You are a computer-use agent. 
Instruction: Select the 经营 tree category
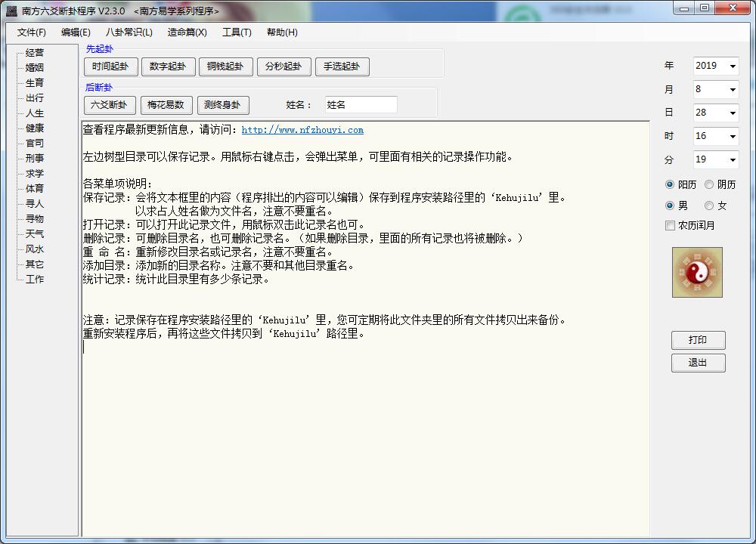pyautogui.click(x=34, y=53)
